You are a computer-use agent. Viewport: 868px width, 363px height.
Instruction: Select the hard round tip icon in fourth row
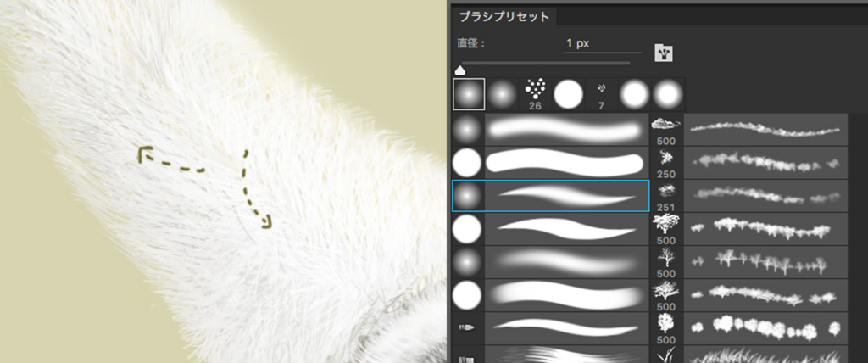[468, 229]
